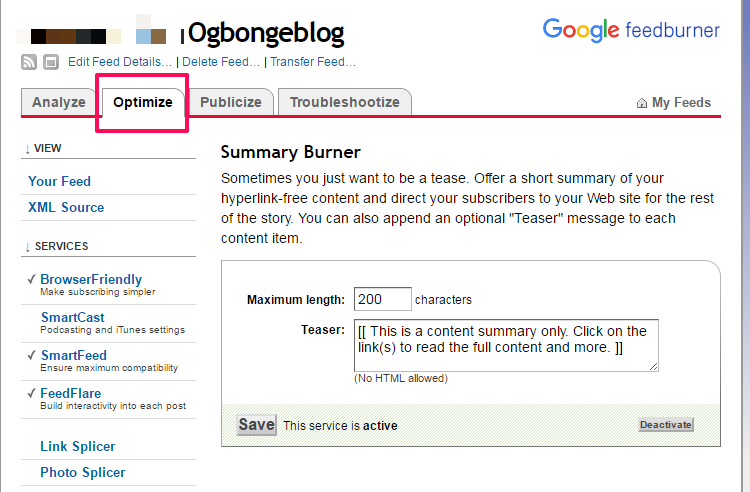The height and width of the screenshot is (492, 750).
Task: Open the Analyze tab
Action: pyautogui.click(x=58, y=102)
